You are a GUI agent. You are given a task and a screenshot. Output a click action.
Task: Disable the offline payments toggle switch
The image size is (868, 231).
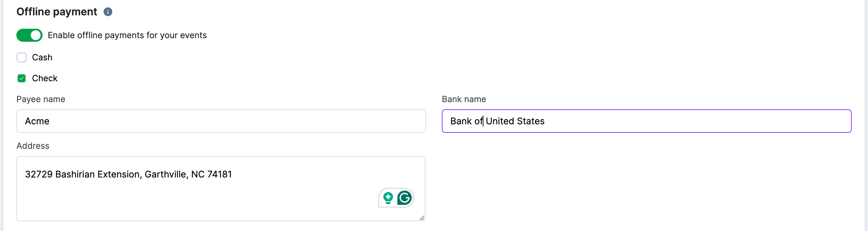29,35
